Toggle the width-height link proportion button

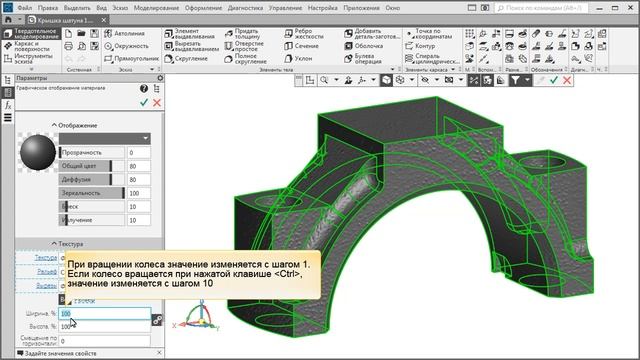(x=157, y=320)
